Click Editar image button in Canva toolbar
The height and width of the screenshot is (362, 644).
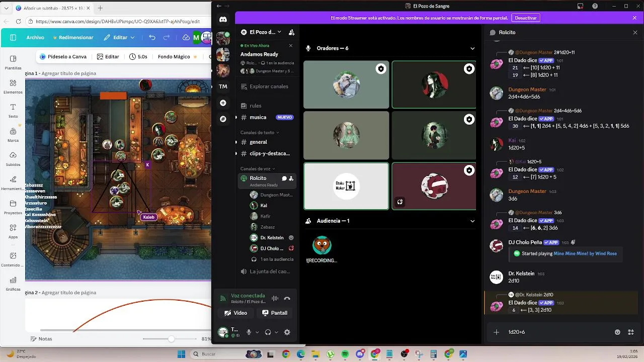(108, 57)
